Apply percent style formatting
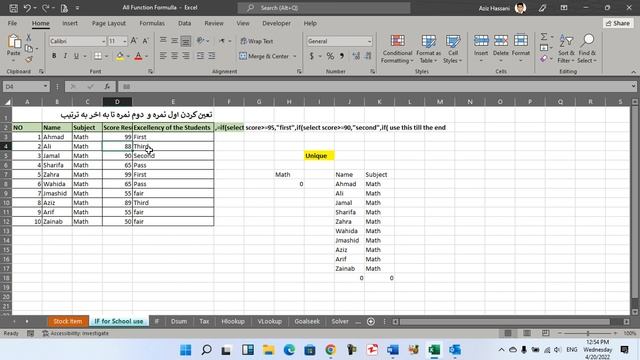Screen dimensions: 640x360 pos(330,56)
